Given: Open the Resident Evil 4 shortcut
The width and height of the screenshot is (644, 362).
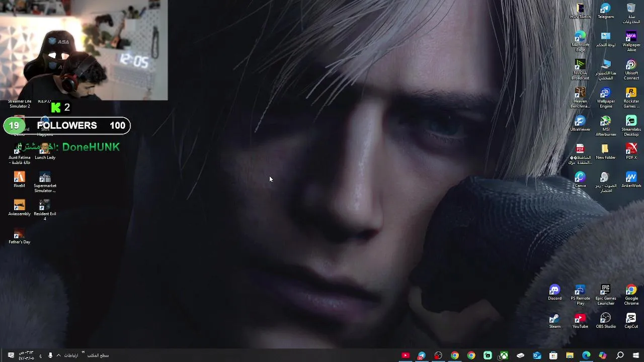Looking at the screenshot, I should [45, 210].
